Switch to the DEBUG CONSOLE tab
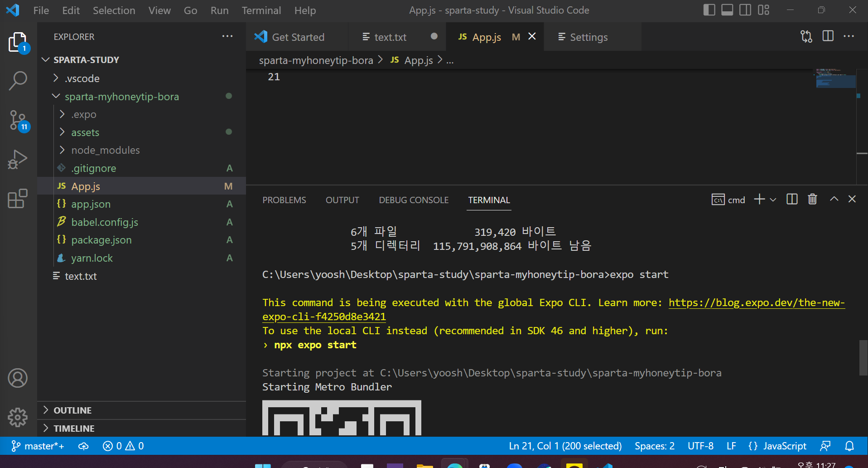 tap(414, 200)
